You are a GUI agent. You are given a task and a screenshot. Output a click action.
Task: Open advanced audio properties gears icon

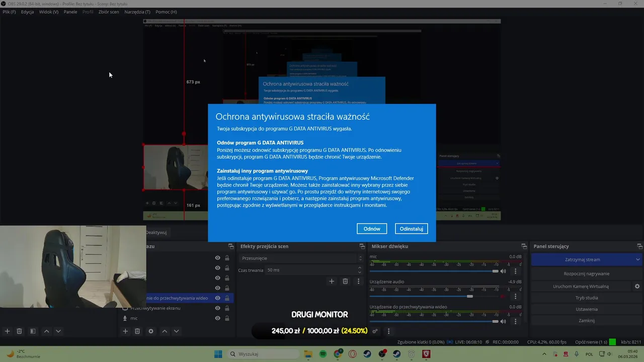pos(375,331)
